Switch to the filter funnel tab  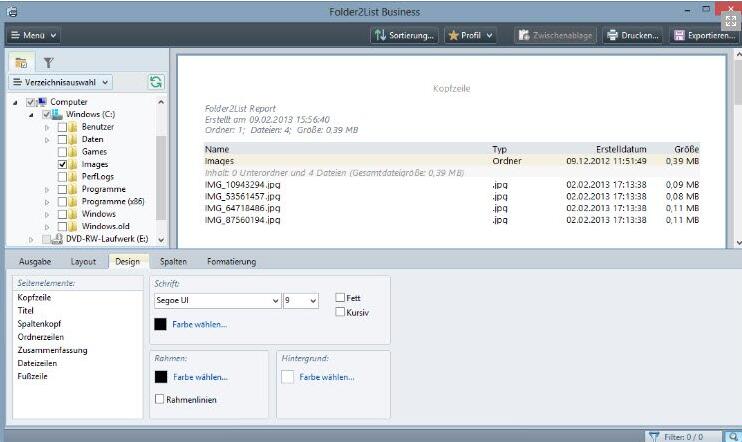point(48,62)
